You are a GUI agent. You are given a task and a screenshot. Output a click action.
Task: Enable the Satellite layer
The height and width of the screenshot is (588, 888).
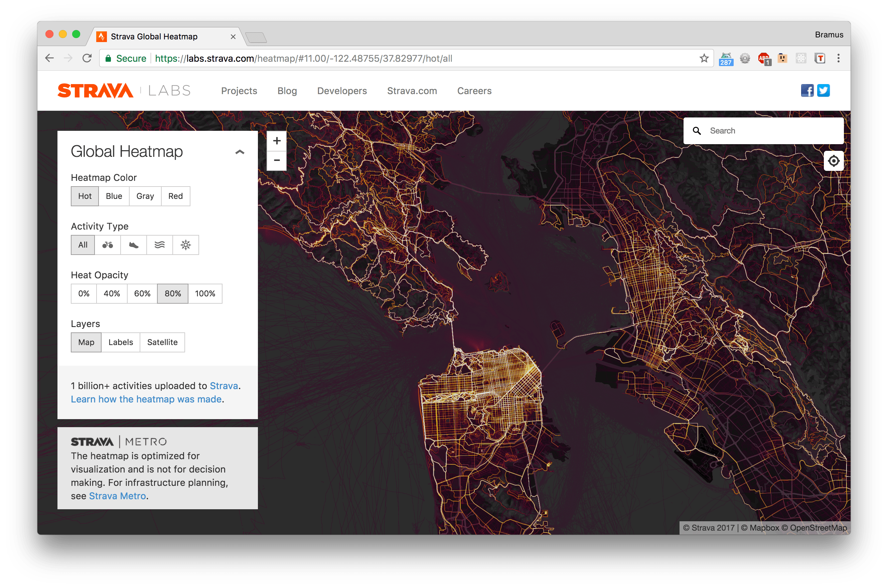click(162, 342)
